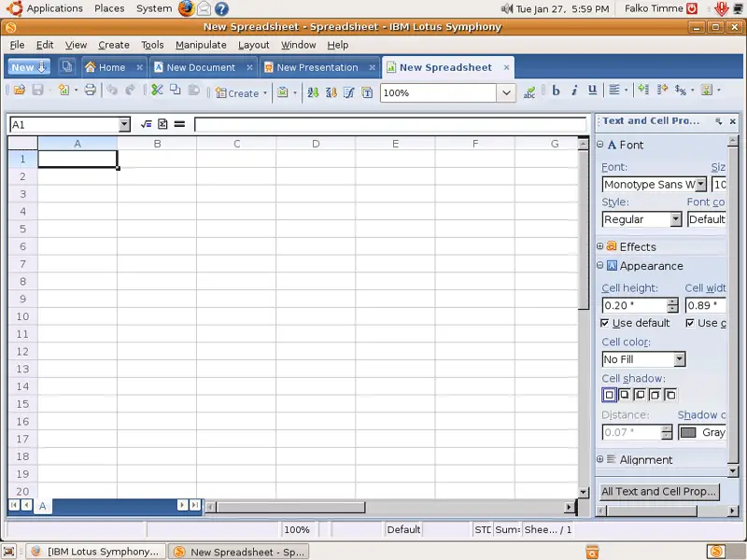Image resolution: width=747 pixels, height=560 pixels.
Task: Click the formula input line
Action: pos(390,125)
